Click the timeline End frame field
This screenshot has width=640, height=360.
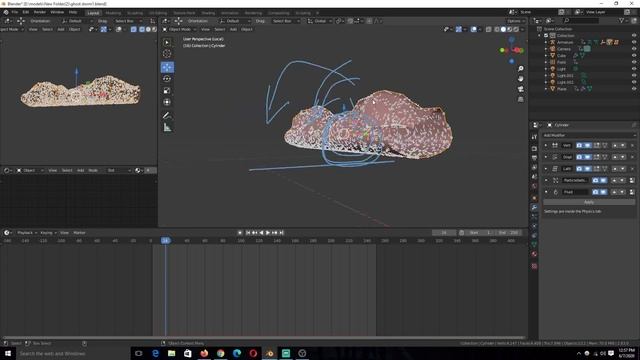click(509, 233)
